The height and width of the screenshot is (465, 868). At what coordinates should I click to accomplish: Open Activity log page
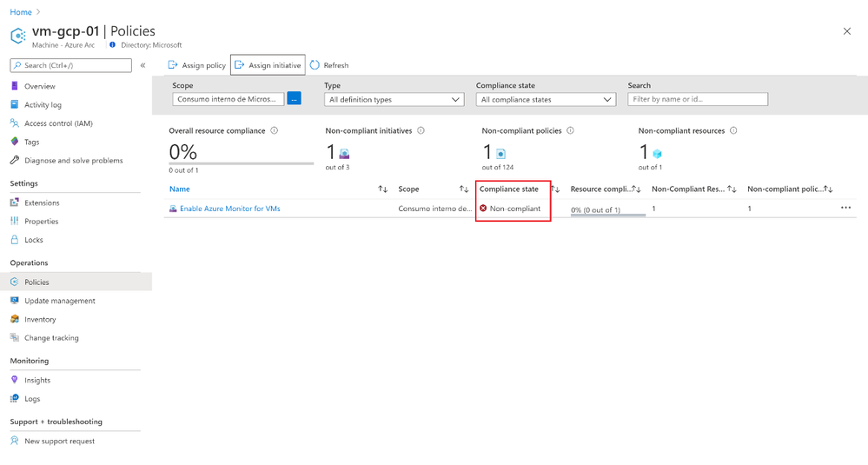pyautogui.click(x=43, y=104)
